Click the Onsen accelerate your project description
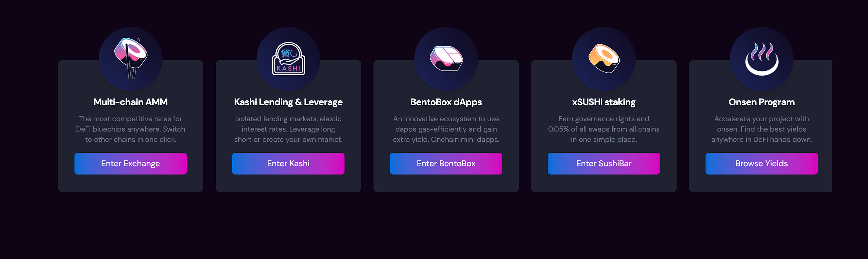 [762, 129]
